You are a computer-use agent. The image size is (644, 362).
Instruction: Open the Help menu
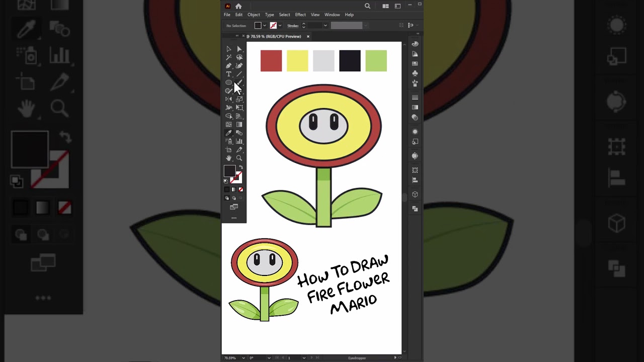349,15
